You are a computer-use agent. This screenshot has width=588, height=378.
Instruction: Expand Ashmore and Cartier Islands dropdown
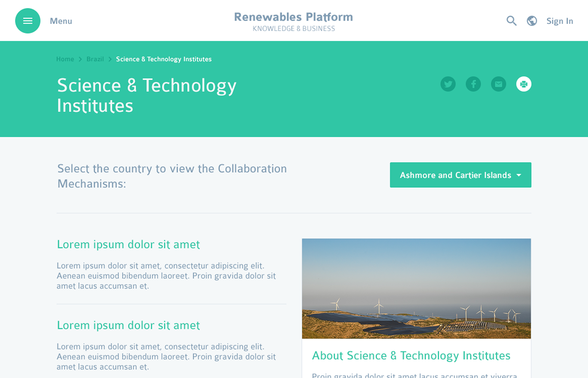coord(455,175)
